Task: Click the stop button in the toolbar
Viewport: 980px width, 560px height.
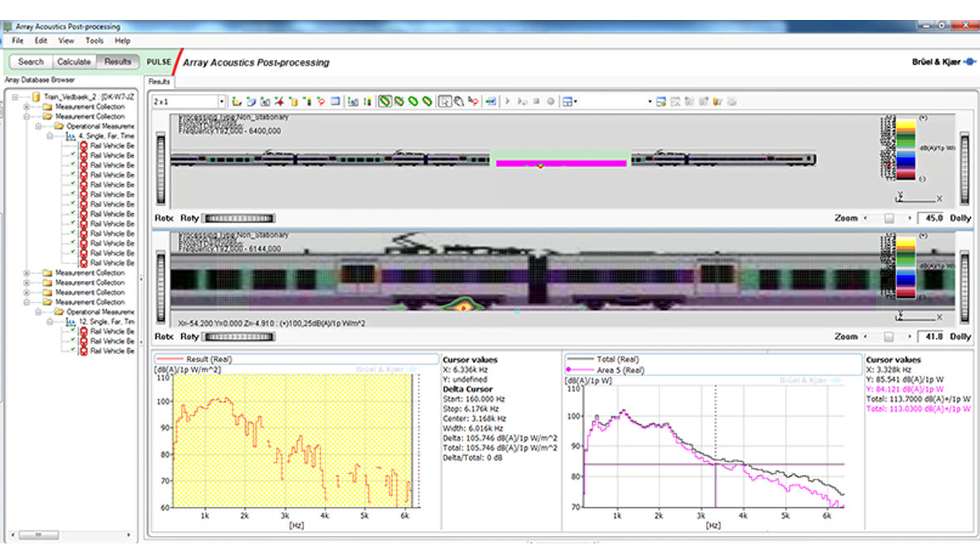Action: pyautogui.click(x=537, y=101)
